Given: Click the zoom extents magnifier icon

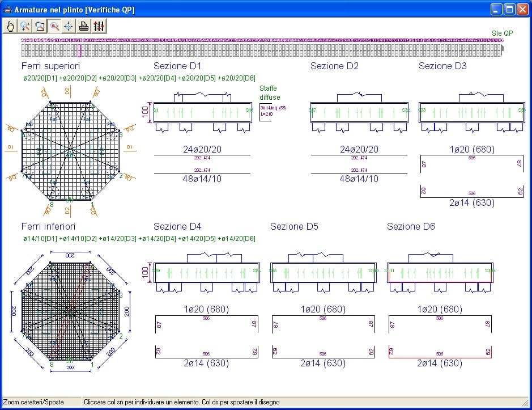Looking at the screenshot, I should (x=25, y=26).
